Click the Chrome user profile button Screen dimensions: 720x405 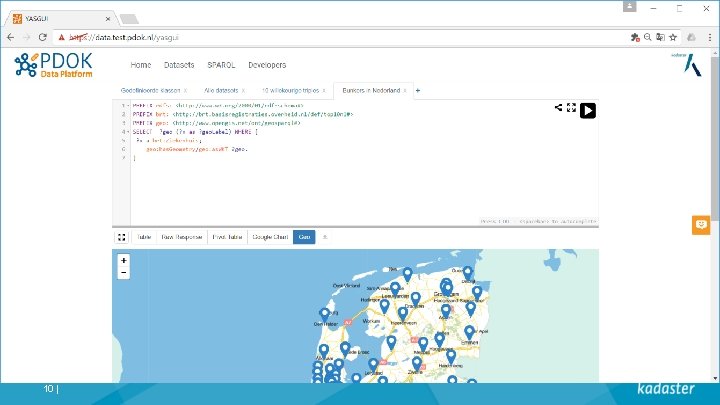click(630, 6)
